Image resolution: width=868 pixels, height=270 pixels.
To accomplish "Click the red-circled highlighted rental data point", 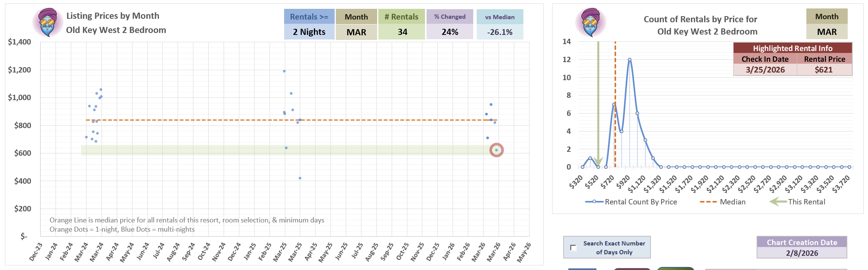I will click(496, 150).
